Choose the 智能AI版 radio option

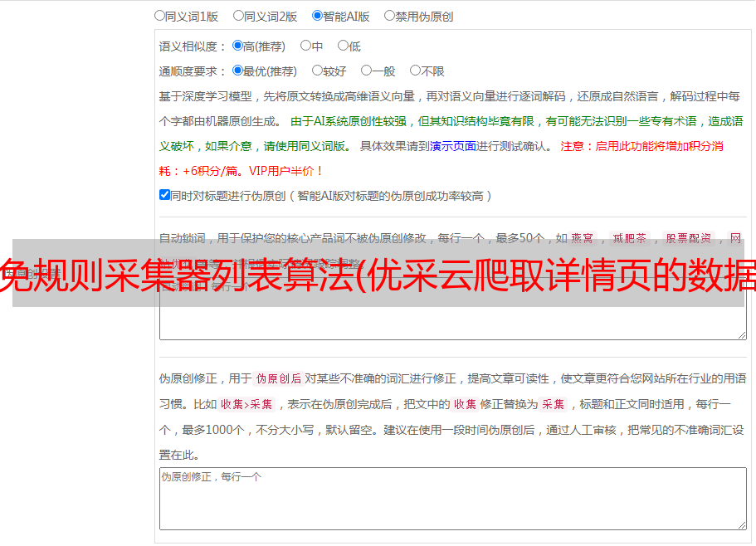(x=317, y=16)
